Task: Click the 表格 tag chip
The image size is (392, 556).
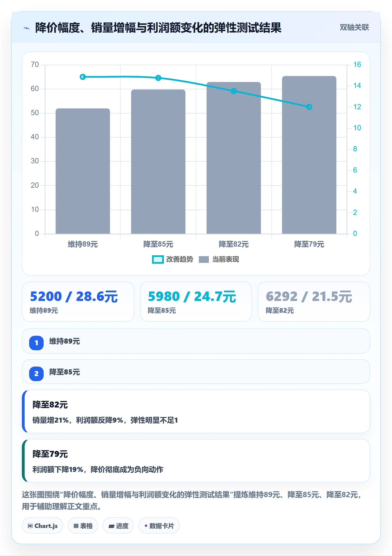Action: coord(83,526)
